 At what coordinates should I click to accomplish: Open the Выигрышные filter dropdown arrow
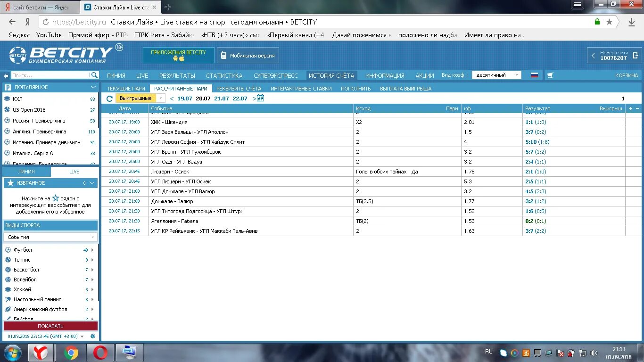[x=161, y=99]
